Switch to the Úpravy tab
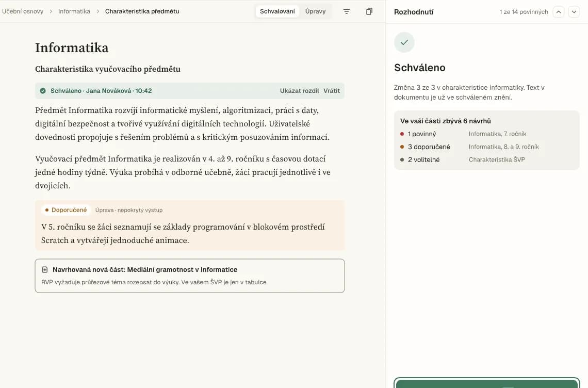Screen dimensions: 588x388 click(x=315, y=12)
